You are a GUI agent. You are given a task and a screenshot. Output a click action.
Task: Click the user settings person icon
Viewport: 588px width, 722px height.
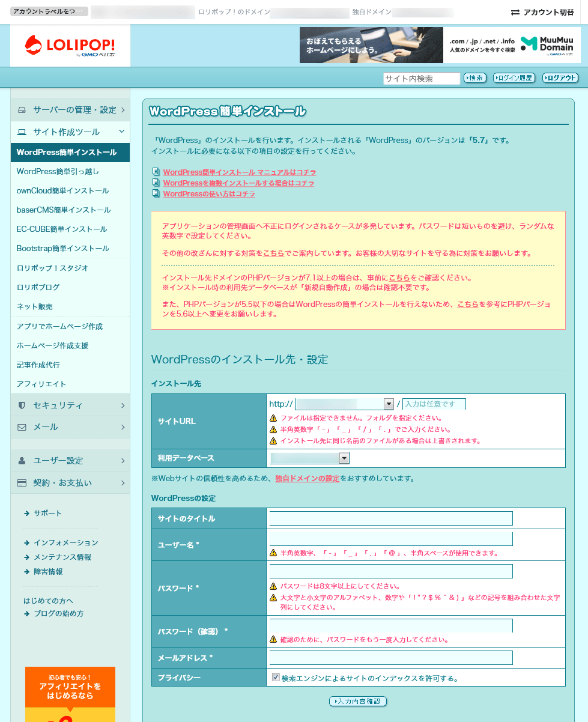pyautogui.click(x=22, y=461)
